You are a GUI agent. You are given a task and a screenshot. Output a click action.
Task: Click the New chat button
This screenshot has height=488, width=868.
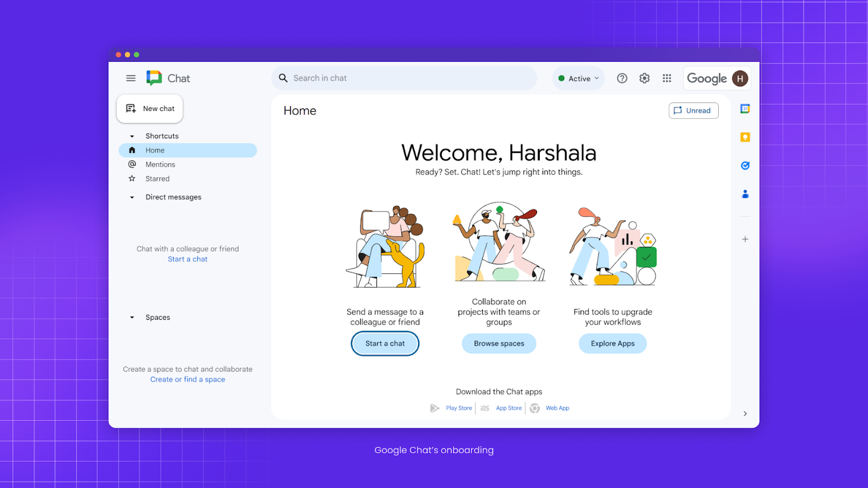(x=150, y=108)
